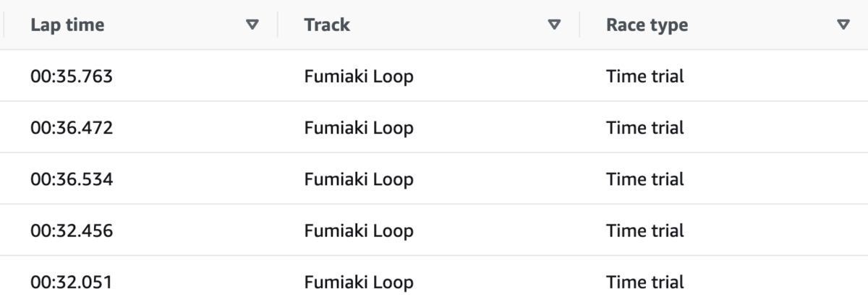
Task: Click Time trial in the 00:36.472 row
Action: point(645,128)
